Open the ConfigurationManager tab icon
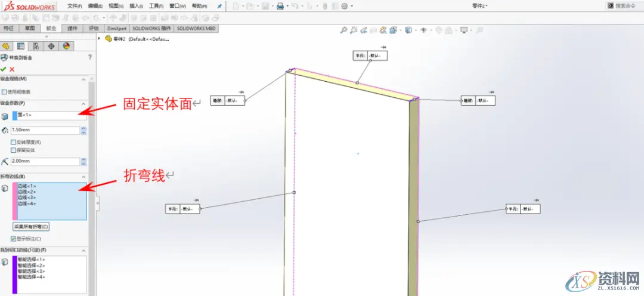The width and height of the screenshot is (644, 296). 36,46
